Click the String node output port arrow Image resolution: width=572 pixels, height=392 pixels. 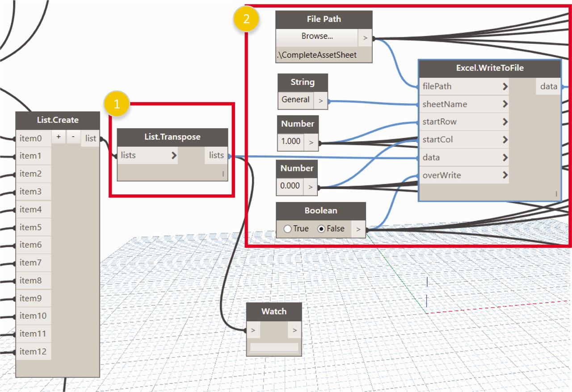320,101
